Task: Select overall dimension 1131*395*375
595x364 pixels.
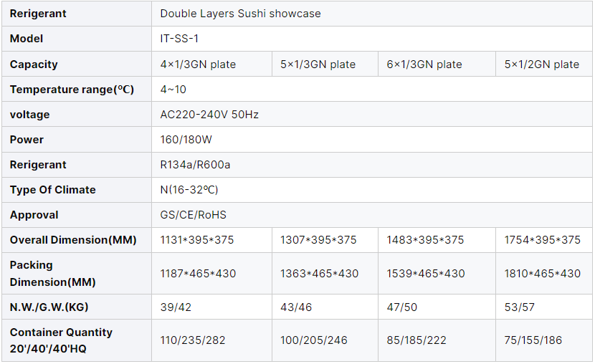Action: tap(197, 240)
